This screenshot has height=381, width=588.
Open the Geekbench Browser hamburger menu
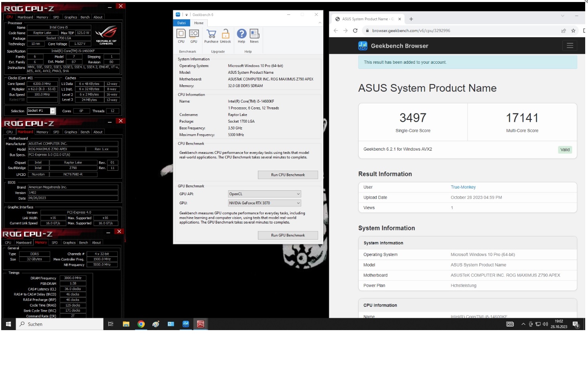[x=570, y=46]
